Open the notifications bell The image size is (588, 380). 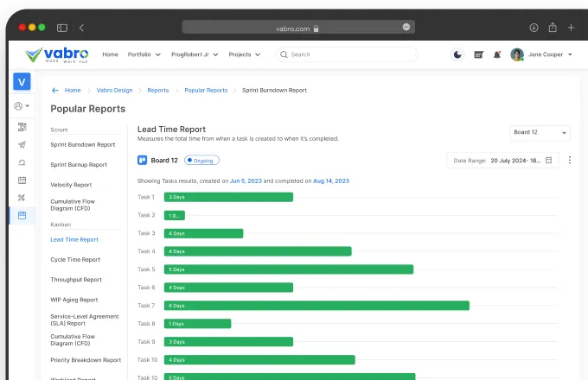(x=496, y=54)
